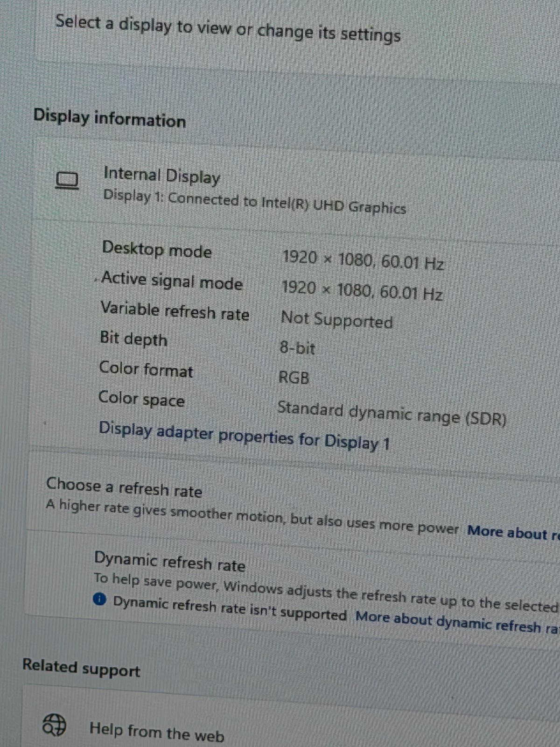Click the Related support heading

[x=81, y=668]
